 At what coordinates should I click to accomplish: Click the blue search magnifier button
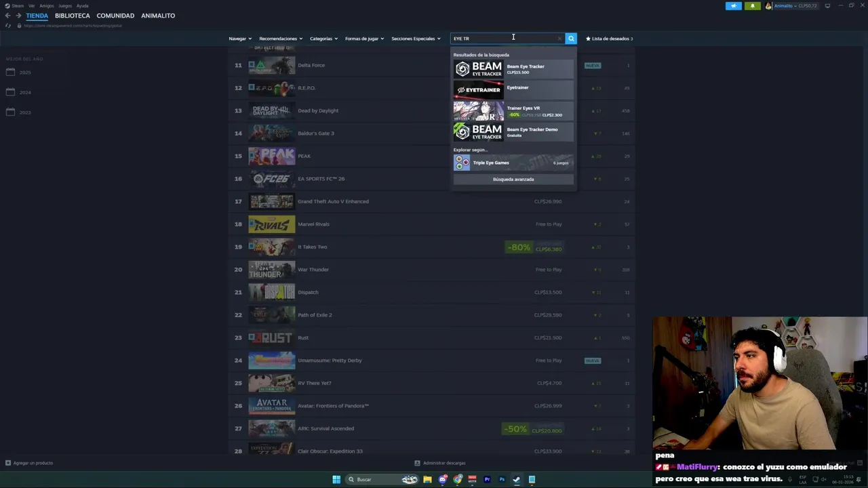click(x=571, y=39)
